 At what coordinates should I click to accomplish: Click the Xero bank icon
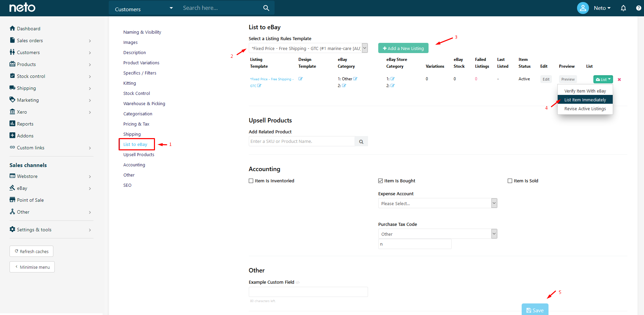[13, 112]
